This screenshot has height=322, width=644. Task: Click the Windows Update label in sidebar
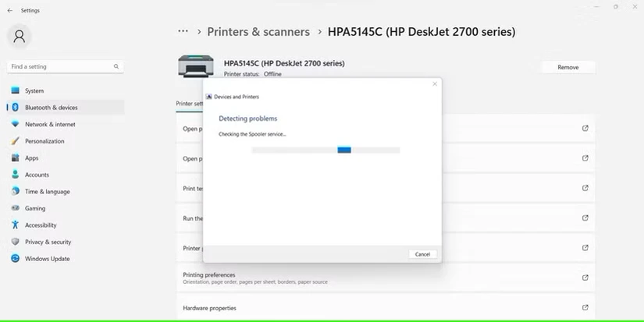click(48, 259)
